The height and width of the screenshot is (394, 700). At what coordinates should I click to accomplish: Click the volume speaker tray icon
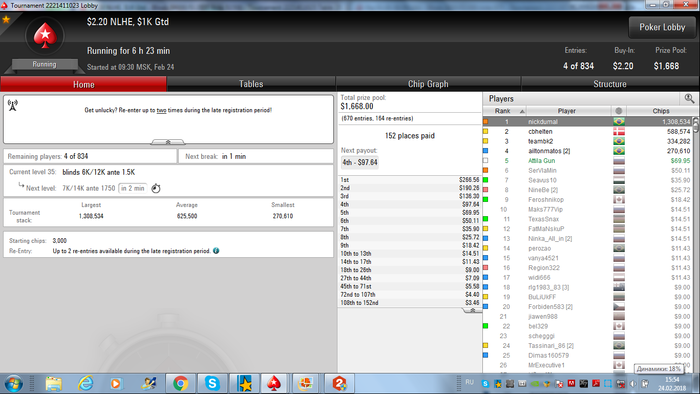click(x=633, y=384)
